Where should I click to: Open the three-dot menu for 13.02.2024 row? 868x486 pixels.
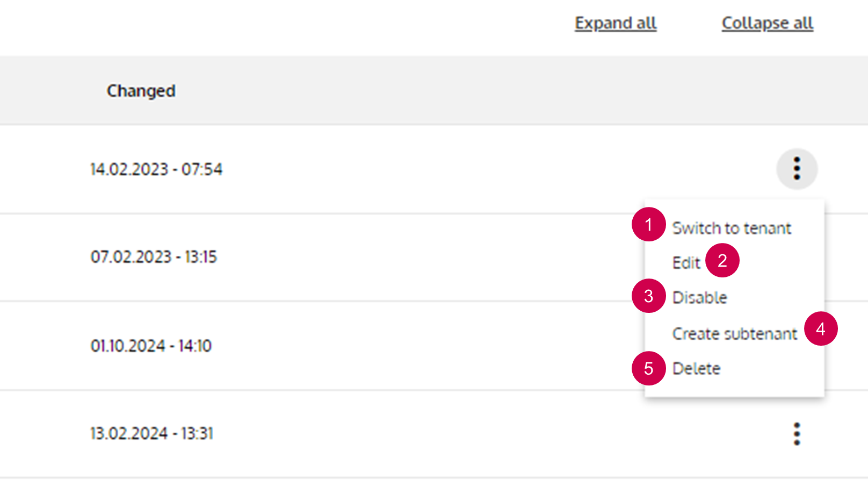pos(797,434)
